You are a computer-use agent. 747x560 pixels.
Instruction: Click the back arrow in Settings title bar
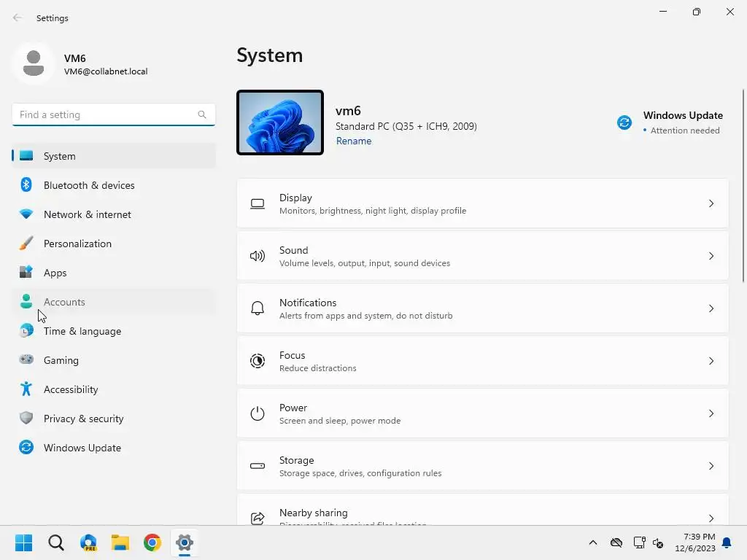coord(18,17)
